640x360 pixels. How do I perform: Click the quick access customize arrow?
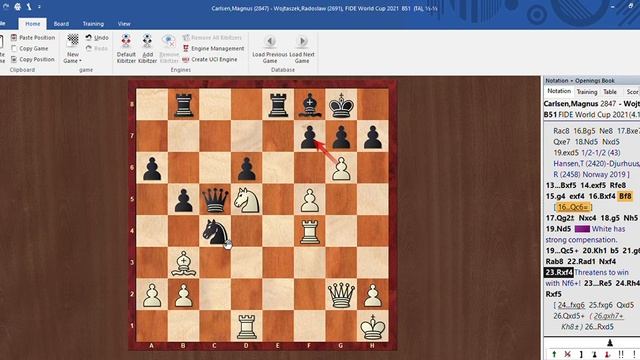click(39, 7)
